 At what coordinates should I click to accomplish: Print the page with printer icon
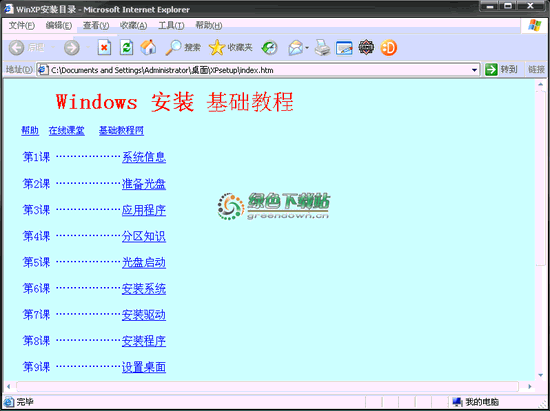(x=322, y=48)
